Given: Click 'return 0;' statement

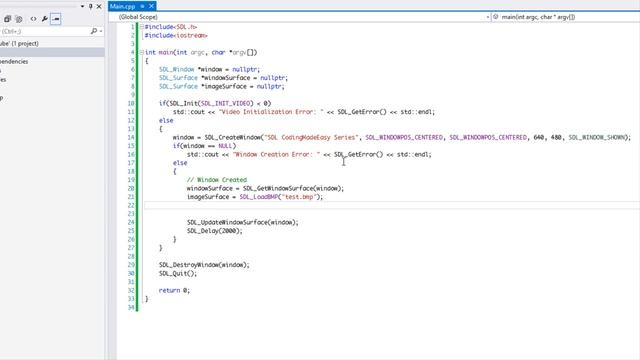Looking at the screenshot, I should point(174,291).
